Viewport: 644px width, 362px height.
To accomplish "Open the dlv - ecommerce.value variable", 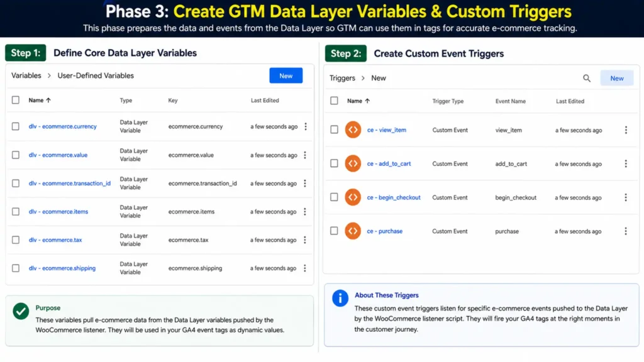I will click(x=58, y=155).
